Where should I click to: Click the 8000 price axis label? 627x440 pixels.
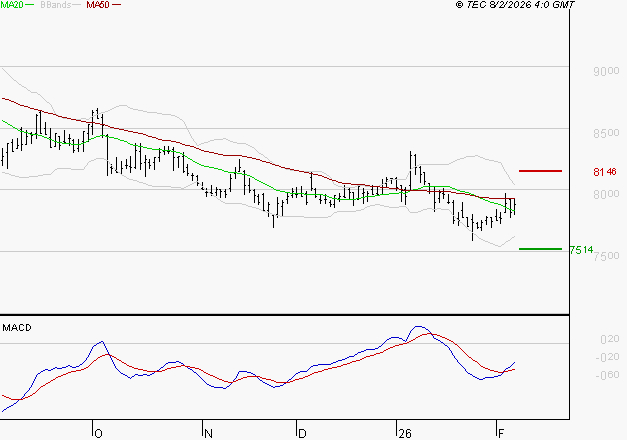pyautogui.click(x=606, y=194)
